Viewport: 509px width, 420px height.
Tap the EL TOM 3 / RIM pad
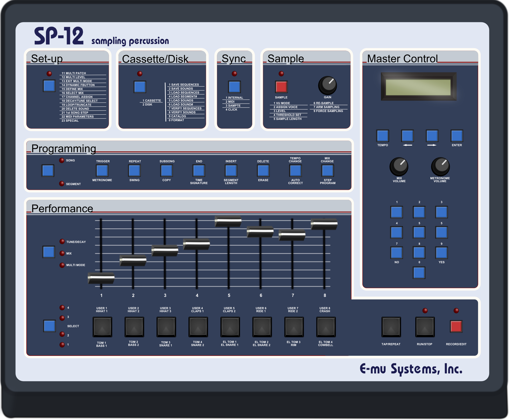point(294,327)
